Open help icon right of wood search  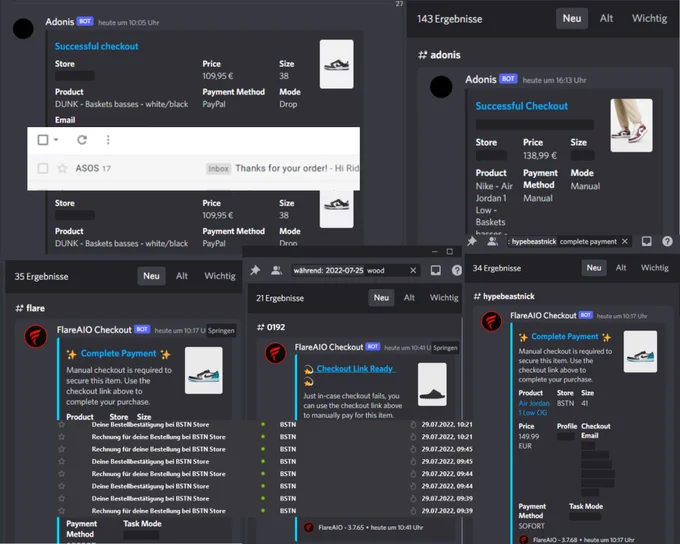[457, 270]
